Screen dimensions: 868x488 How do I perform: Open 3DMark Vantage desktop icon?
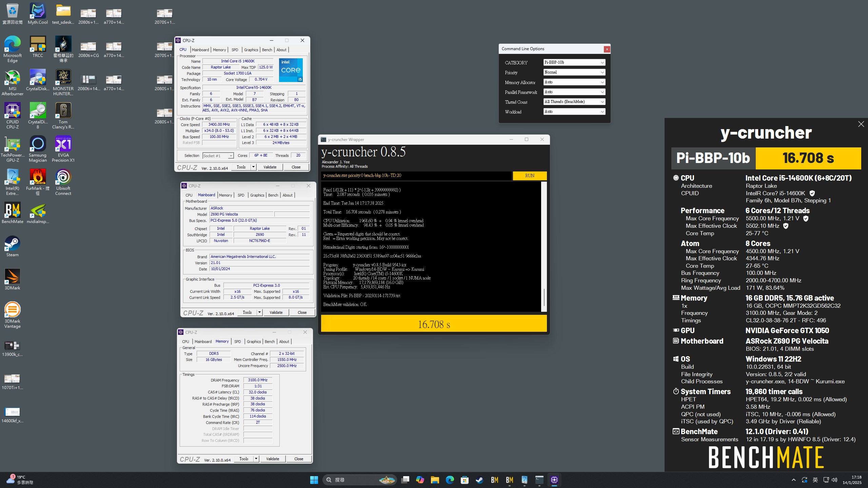click(12, 315)
